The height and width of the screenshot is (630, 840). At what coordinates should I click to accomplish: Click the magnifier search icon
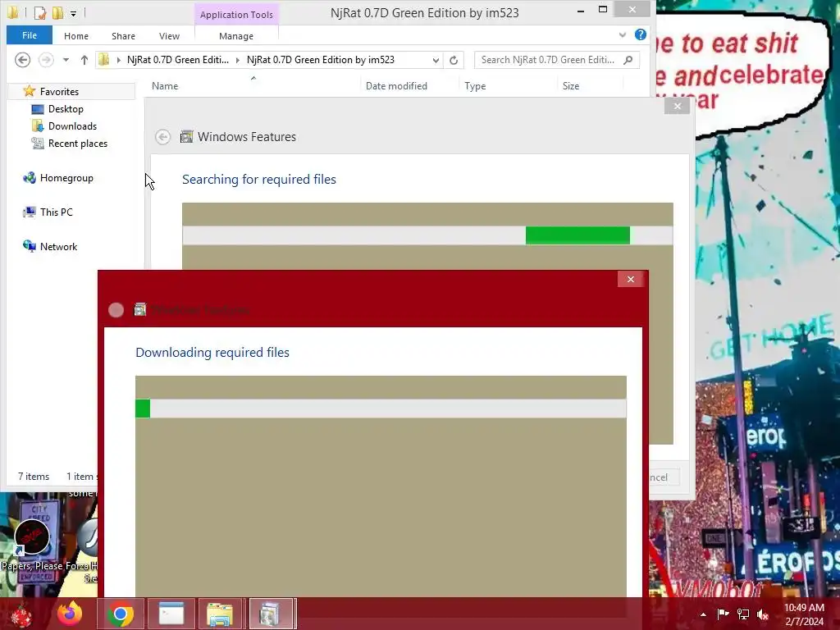coord(628,60)
